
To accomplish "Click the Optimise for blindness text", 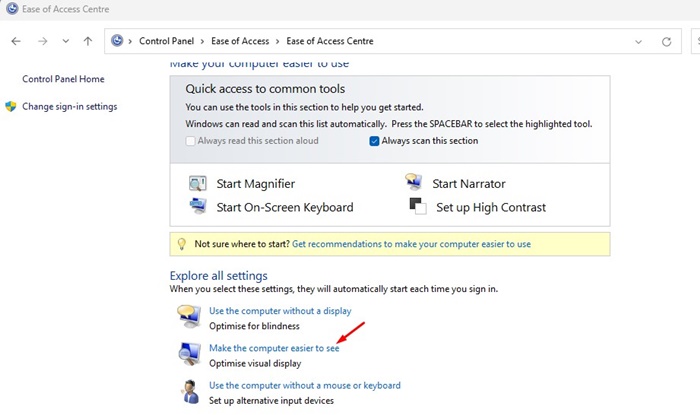I will click(254, 326).
